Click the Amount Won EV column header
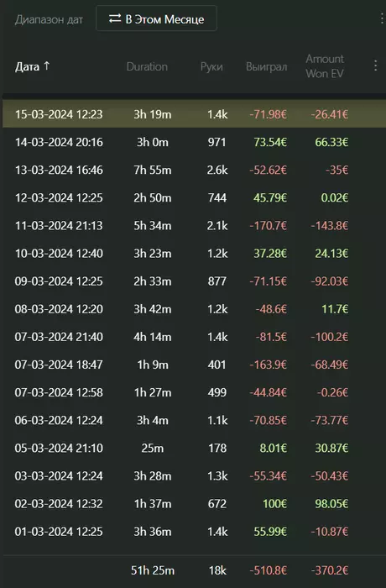This screenshot has height=588, width=386. (325, 66)
